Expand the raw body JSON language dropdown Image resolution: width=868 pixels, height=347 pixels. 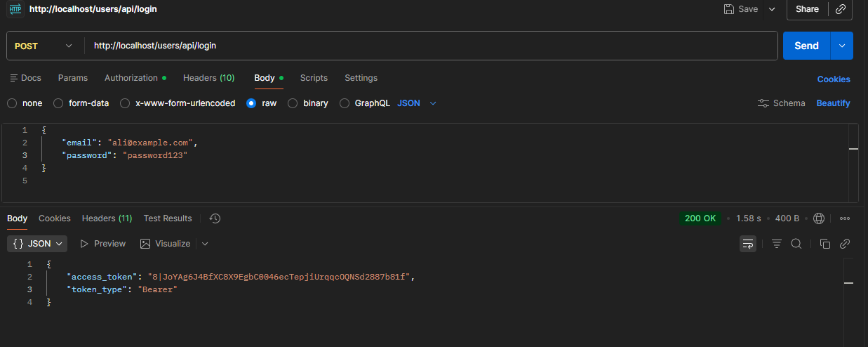click(x=418, y=103)
